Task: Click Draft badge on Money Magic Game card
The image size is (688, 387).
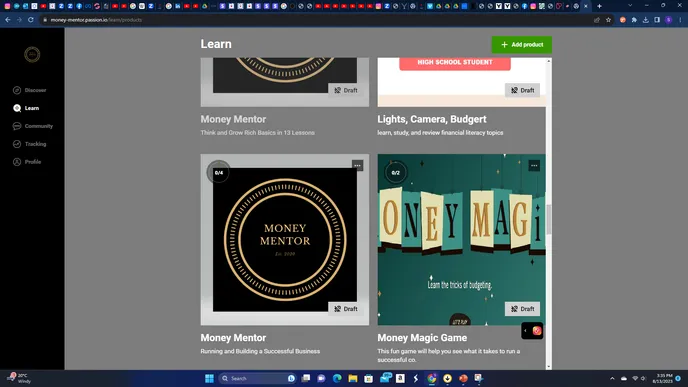Action: click(x=522, y=309)
